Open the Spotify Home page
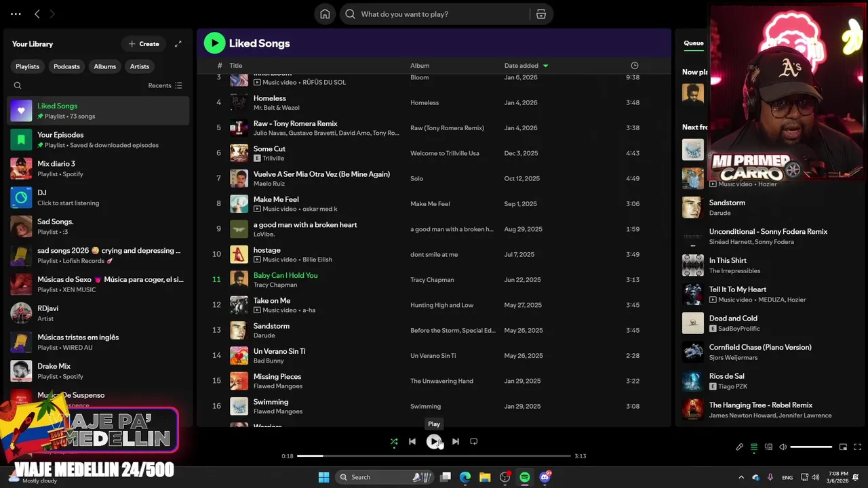 325,14
